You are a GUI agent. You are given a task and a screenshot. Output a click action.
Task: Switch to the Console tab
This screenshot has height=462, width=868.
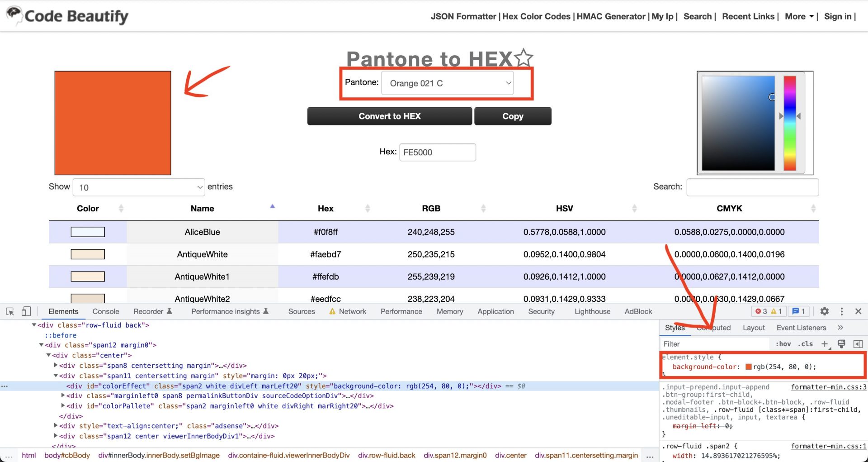coord(106,311)
